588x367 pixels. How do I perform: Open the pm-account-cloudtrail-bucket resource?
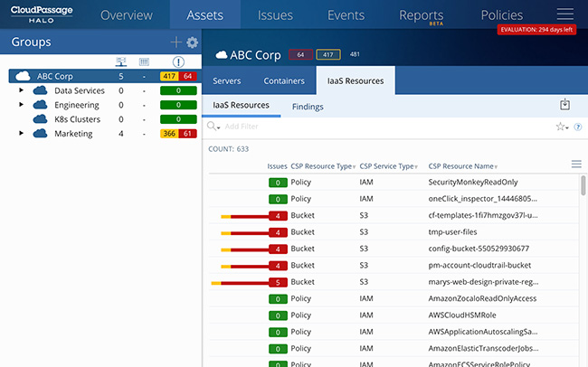pos(479,265)
